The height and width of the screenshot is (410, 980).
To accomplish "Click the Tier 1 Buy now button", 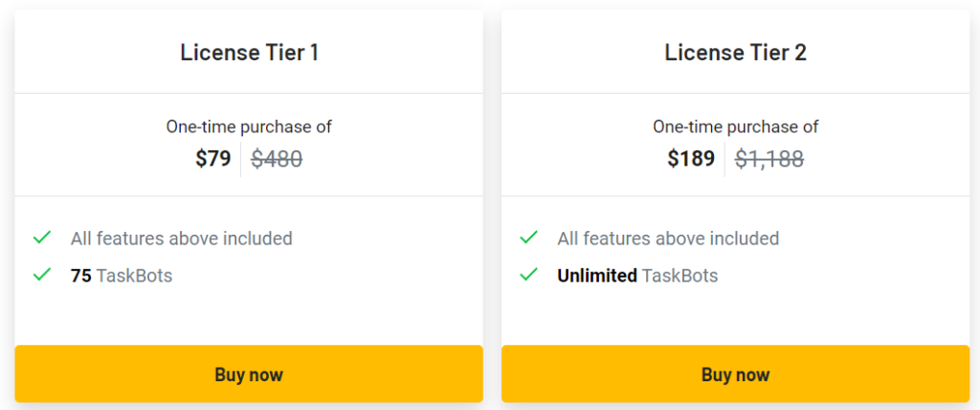I will click(249, 375).
